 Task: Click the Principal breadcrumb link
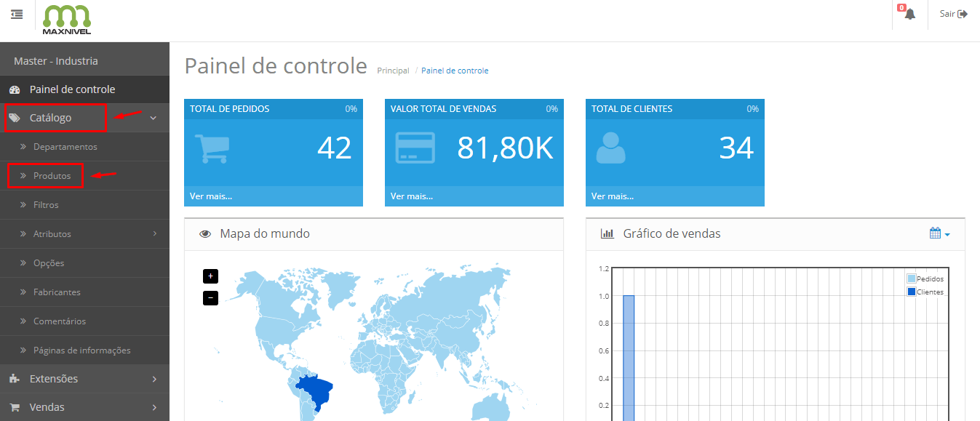[393, 71]
